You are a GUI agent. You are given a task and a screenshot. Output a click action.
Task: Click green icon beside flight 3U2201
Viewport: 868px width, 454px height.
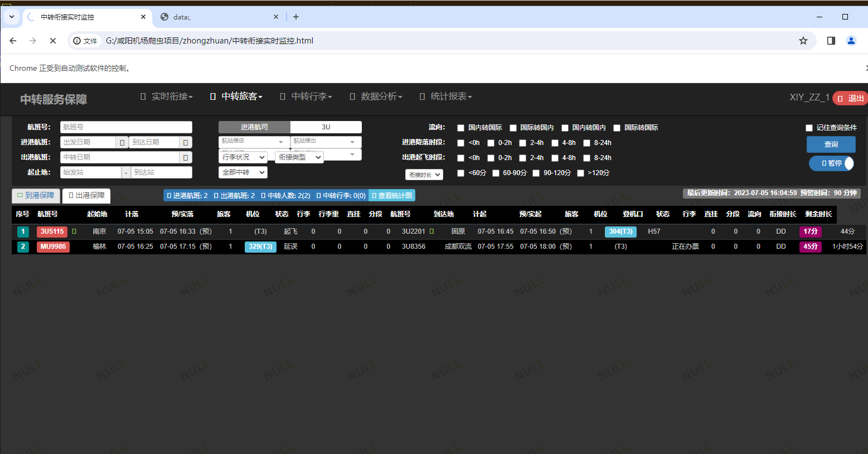point(431,231)
